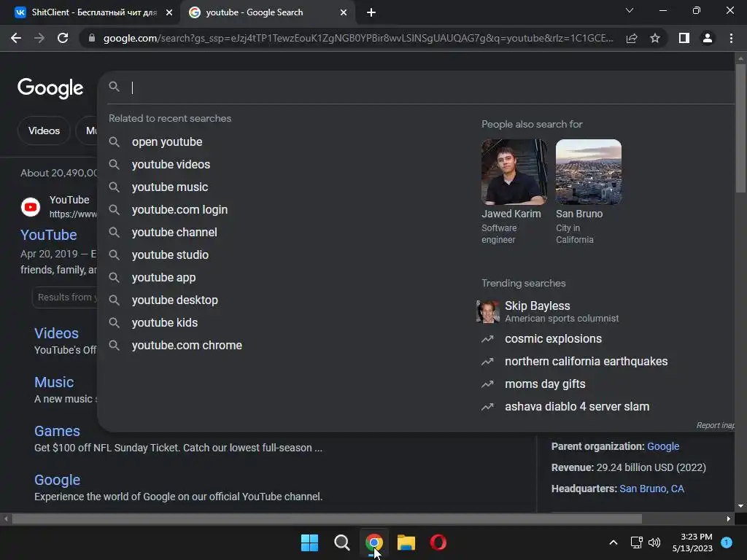Click the browser forward arrow

click(x=39, y=38)
